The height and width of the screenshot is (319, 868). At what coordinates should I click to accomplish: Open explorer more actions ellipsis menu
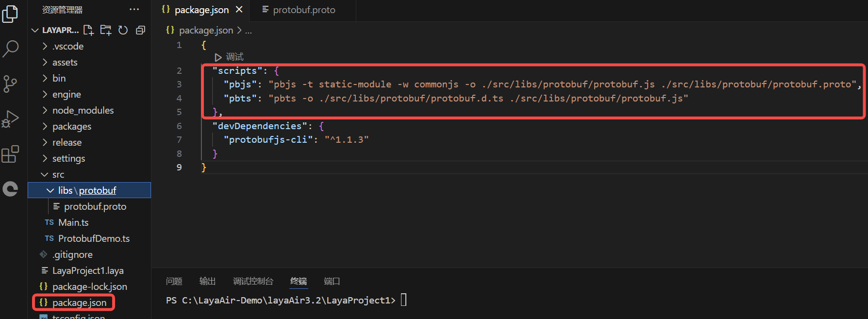coord(134,10)
